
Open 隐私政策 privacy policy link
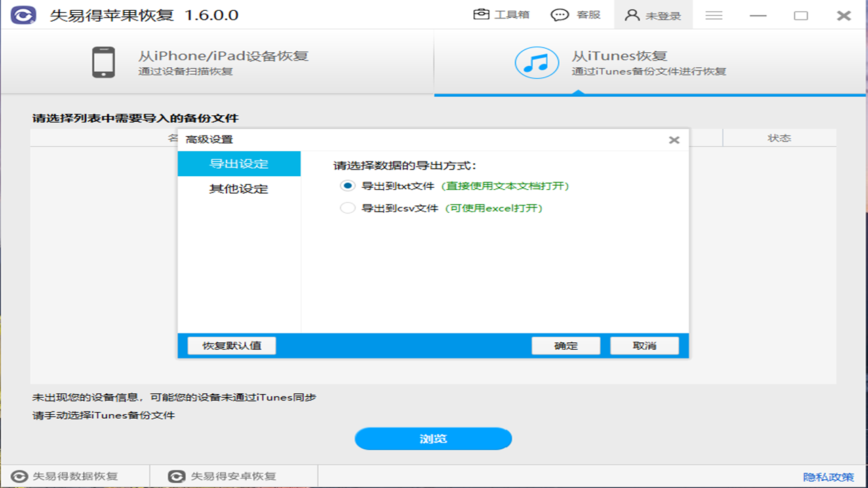(828, 477)
